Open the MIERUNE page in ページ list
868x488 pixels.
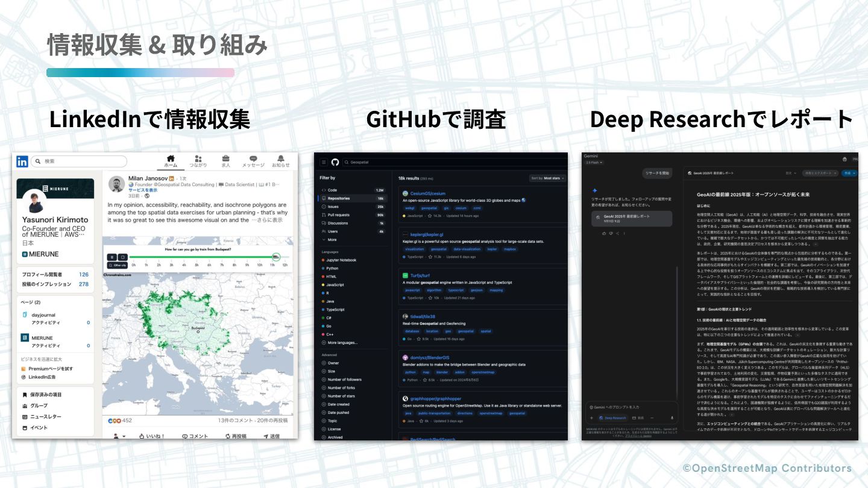coord(42,338)
